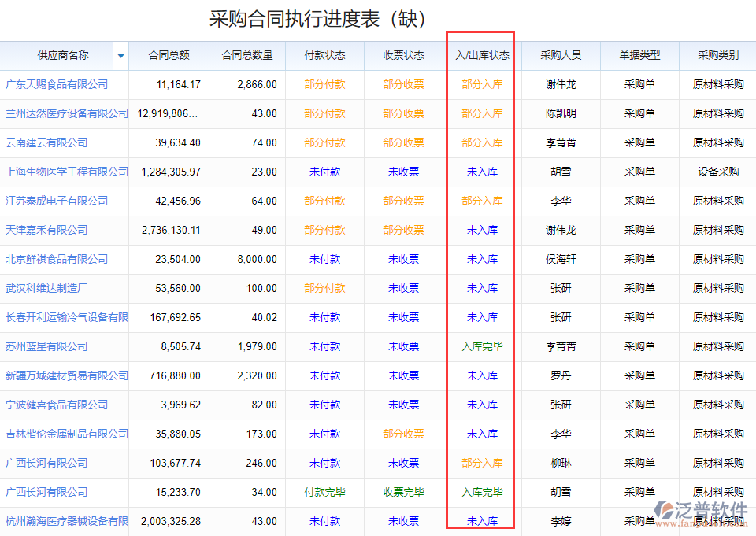Select the 付款状态 column header
The image size is (756, 536).
324,56
